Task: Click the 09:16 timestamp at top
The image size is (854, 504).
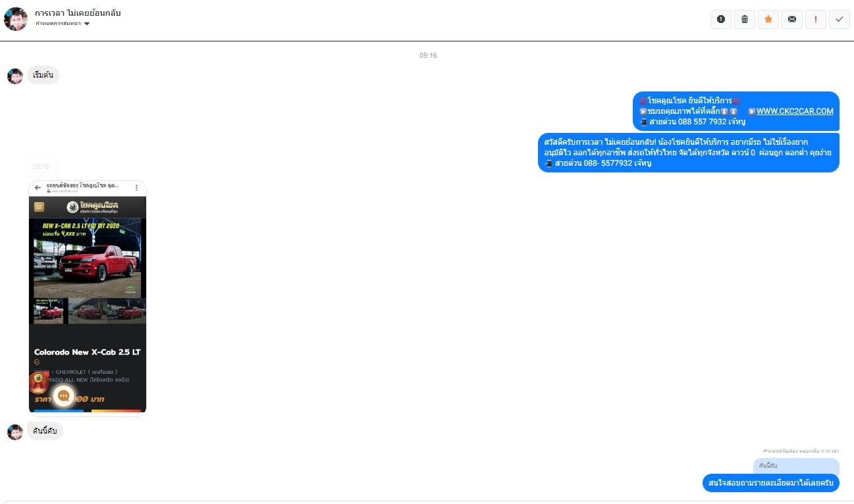Action: click(x=428, y=55)
